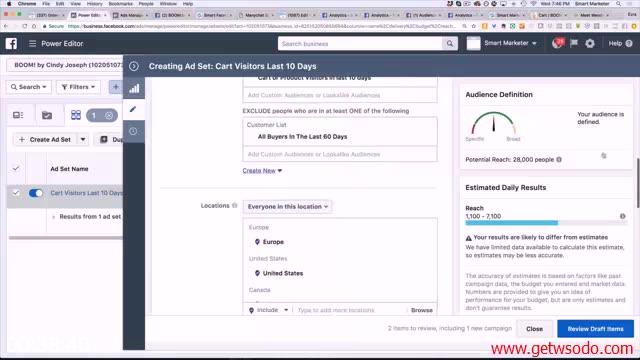Image resolution: width=640 pixels, height=360 pixels.
Task: Click the Facebook logo icon
Action: (x=11, y=43)
